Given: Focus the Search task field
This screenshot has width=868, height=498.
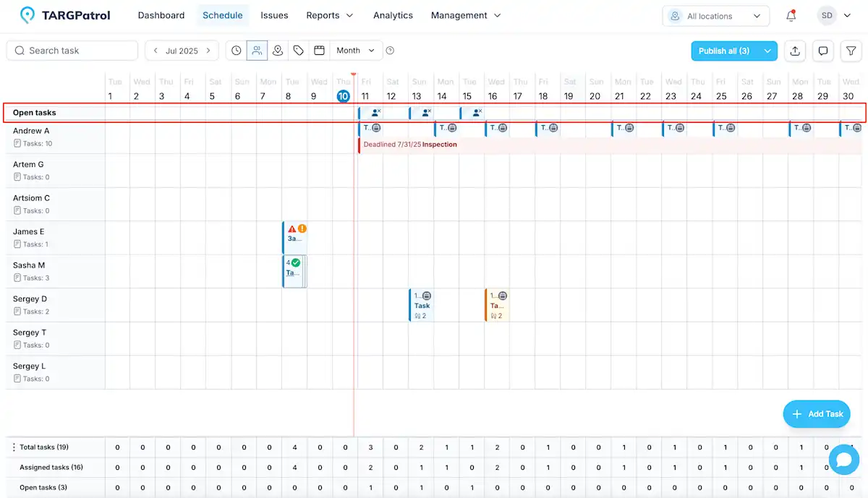Looking at the screenshot, I should click(72, 51).
